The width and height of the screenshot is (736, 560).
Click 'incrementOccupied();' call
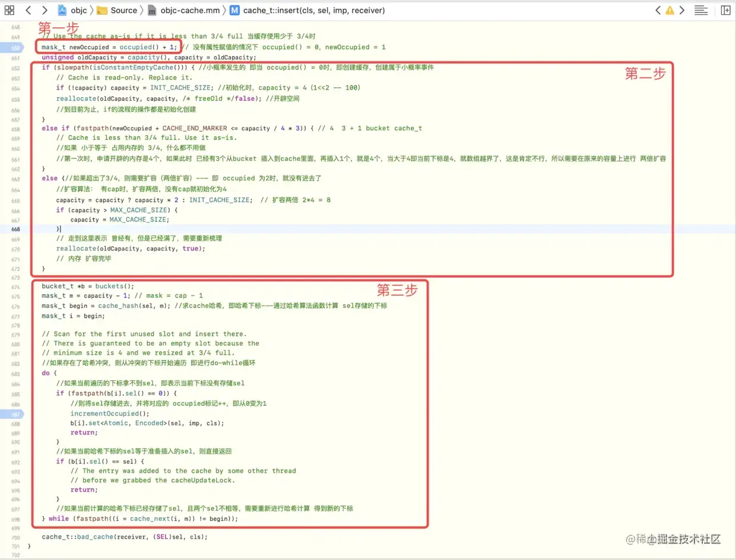(110, 413)
